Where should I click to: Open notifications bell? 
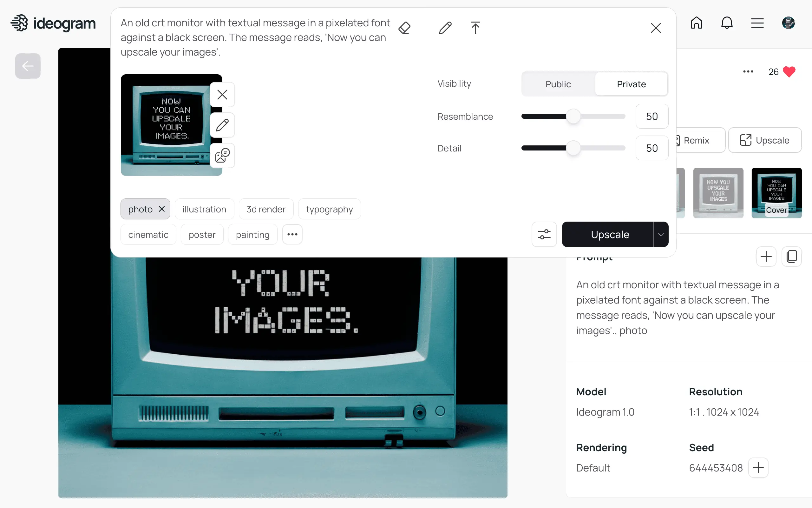(727, 23)
